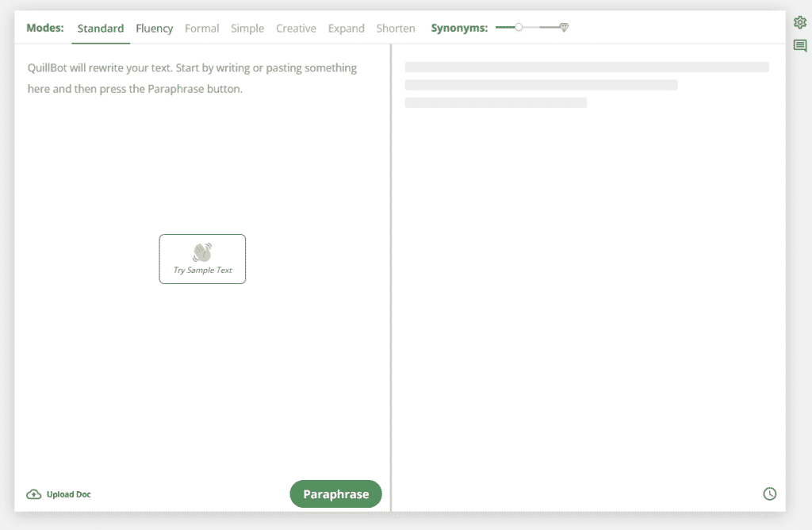
Task: Choose the Formal mode
Action: point(201,29)
